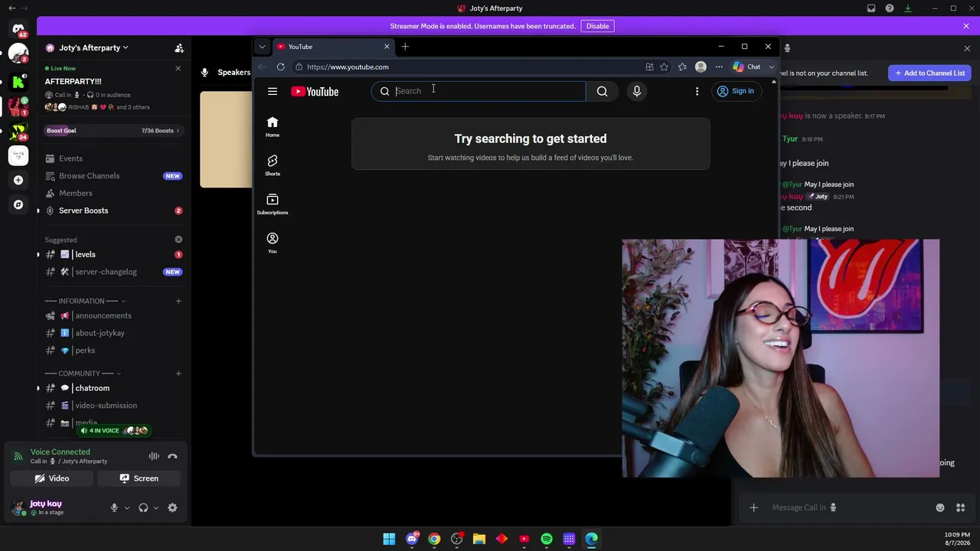
Task: Open Events in the Discord server
Action: tap(113, 158)
